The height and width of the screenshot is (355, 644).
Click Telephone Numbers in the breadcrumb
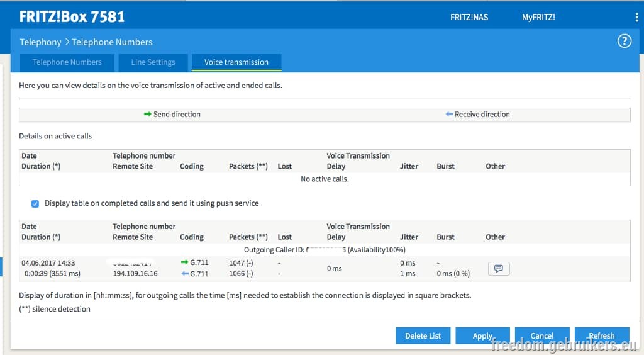click(112, 42)
